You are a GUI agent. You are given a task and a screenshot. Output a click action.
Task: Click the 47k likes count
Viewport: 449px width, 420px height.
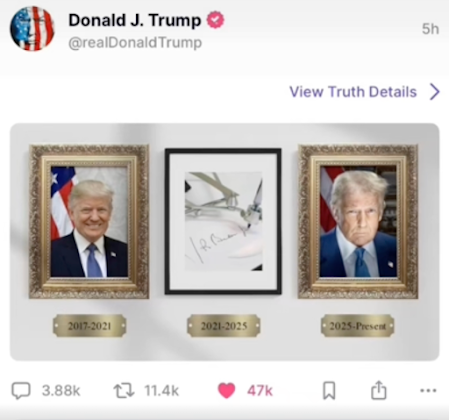[260, 391]
